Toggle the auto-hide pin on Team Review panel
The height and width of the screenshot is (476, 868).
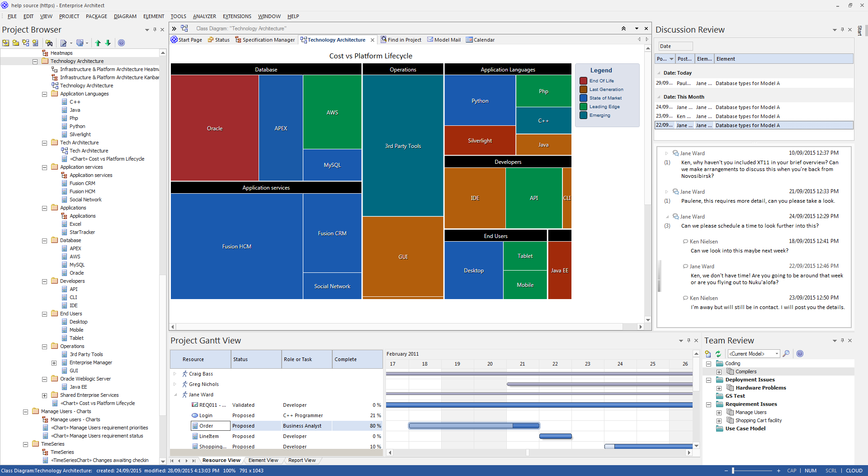[842, 341]
